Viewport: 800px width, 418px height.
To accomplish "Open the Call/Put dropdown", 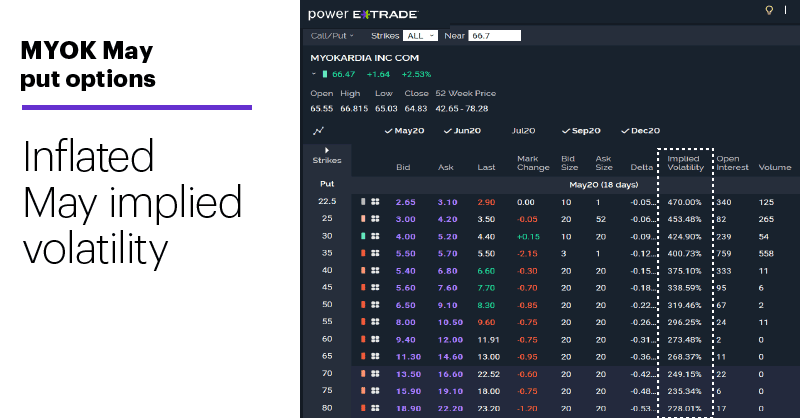I will (332, 36).
